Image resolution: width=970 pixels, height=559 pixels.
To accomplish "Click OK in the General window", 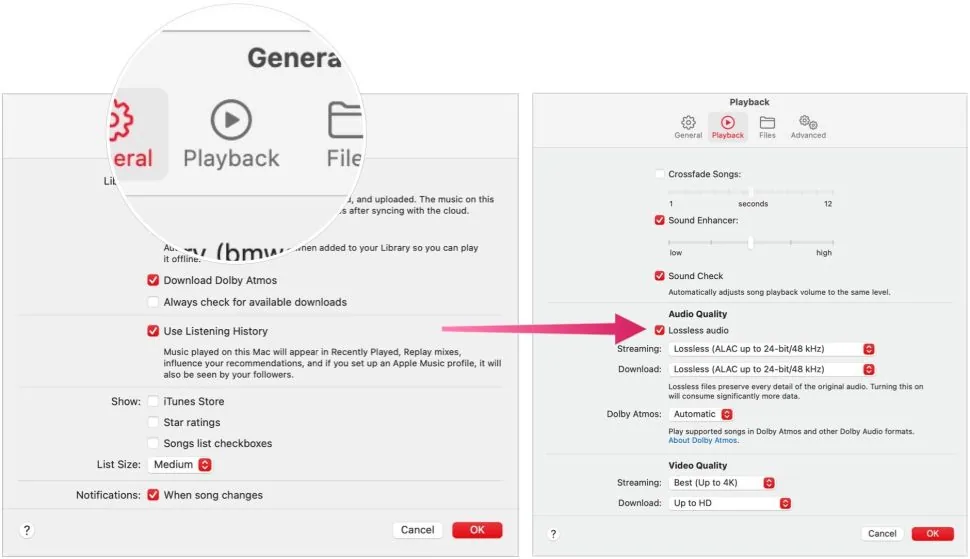I will (x=477, y=530).
